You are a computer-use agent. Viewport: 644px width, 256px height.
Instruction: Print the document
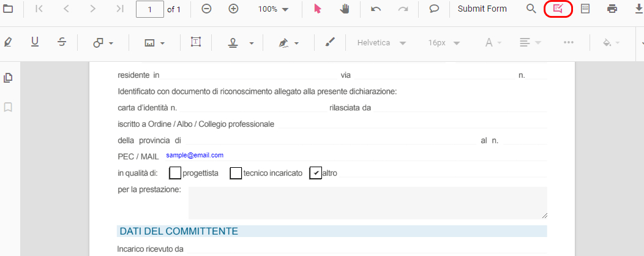coord(612,9)
